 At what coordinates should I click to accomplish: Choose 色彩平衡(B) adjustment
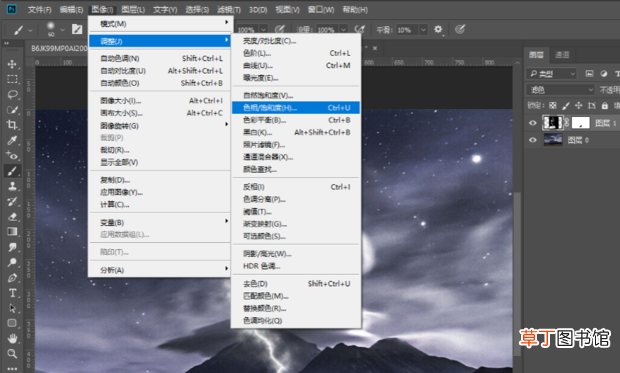click(296, 120)
